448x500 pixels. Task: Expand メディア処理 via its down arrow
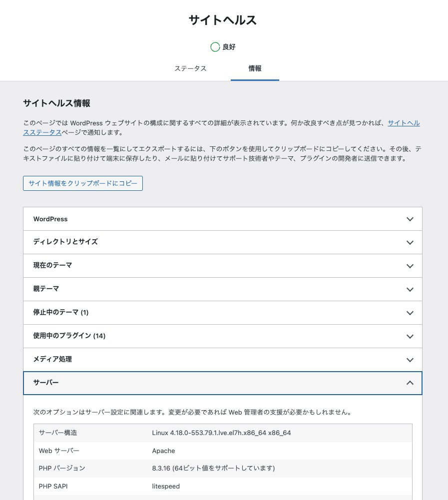(410, 360)
